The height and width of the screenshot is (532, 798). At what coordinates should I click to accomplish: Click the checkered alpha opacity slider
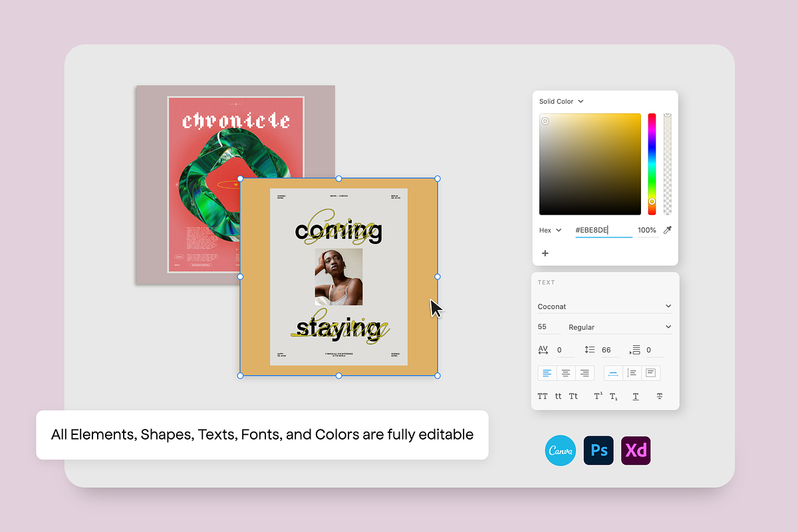pyautogui.click(x=668, y=164)
